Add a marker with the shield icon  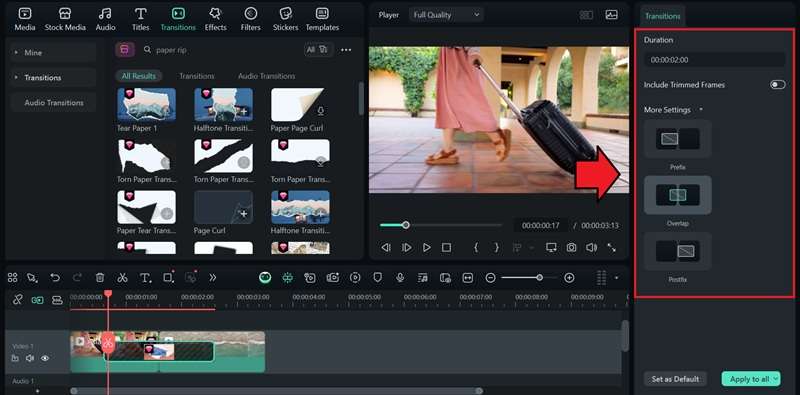[378, 278]
